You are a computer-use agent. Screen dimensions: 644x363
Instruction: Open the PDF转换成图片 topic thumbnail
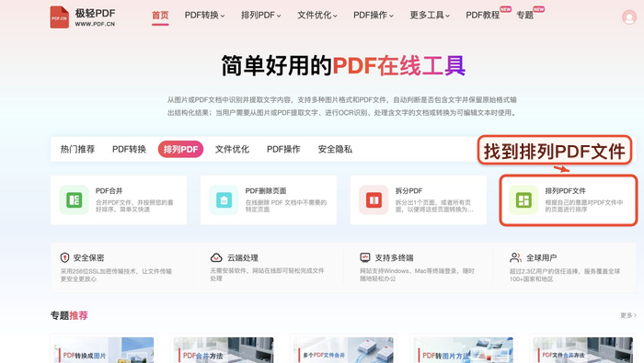click(103, 350)
